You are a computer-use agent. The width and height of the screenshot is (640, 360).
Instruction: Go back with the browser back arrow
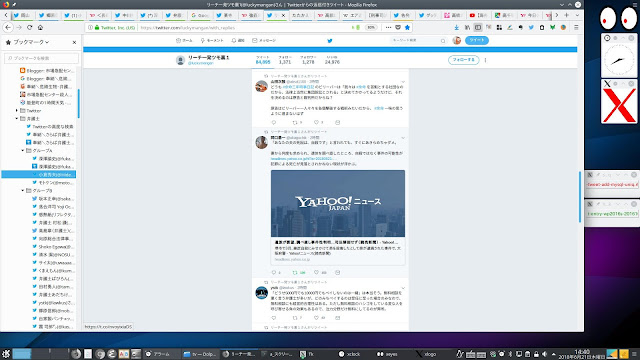coord(8,27)
